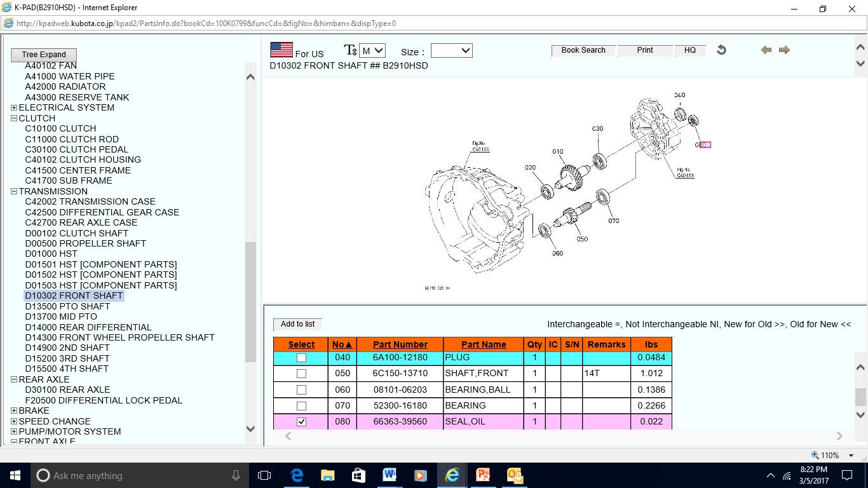Click the rotate/reload arrow icon
Image resolution: width=868 pixels, height=488 pixels.
pos(721,50)
